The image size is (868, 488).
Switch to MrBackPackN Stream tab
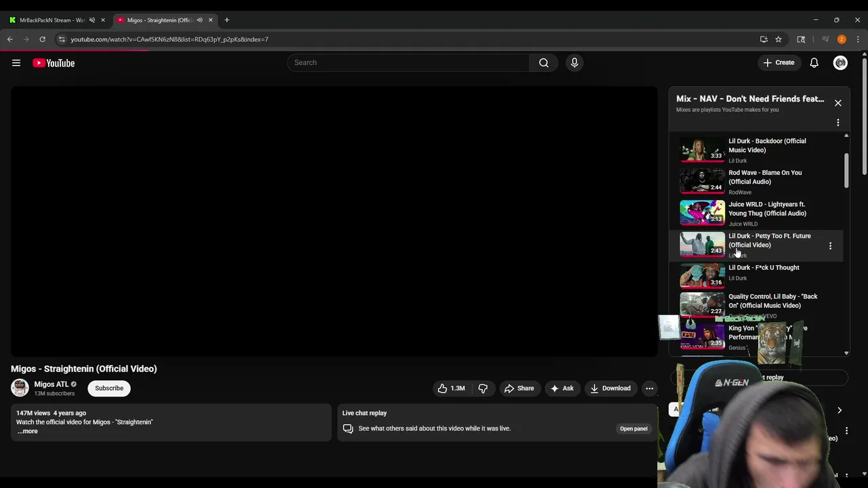(x=52, y=20)
